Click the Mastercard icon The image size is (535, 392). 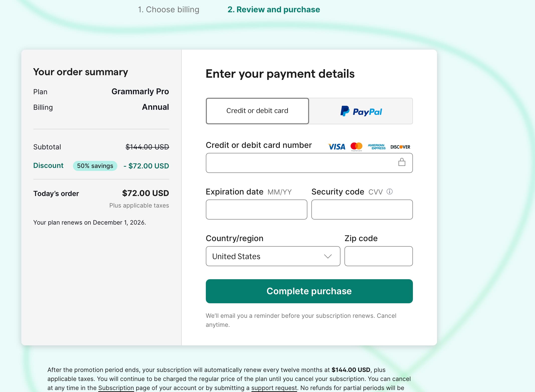click(356, 146)
